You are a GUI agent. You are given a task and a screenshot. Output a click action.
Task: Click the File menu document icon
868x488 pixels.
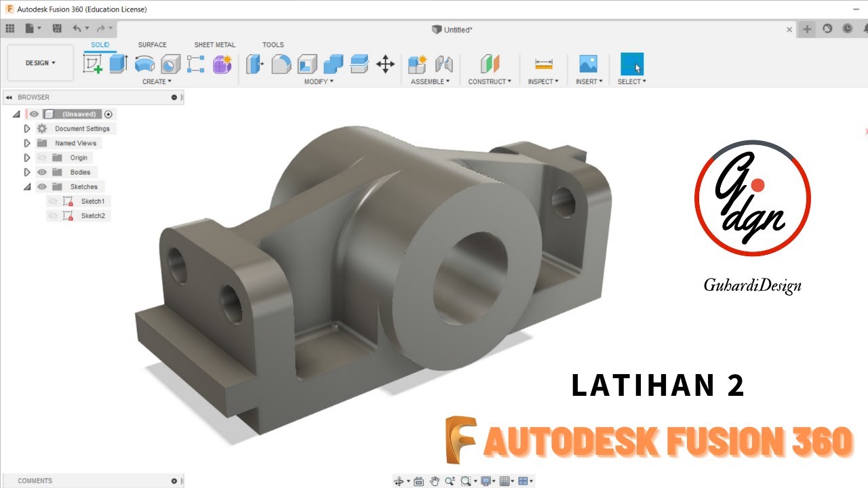29,28
